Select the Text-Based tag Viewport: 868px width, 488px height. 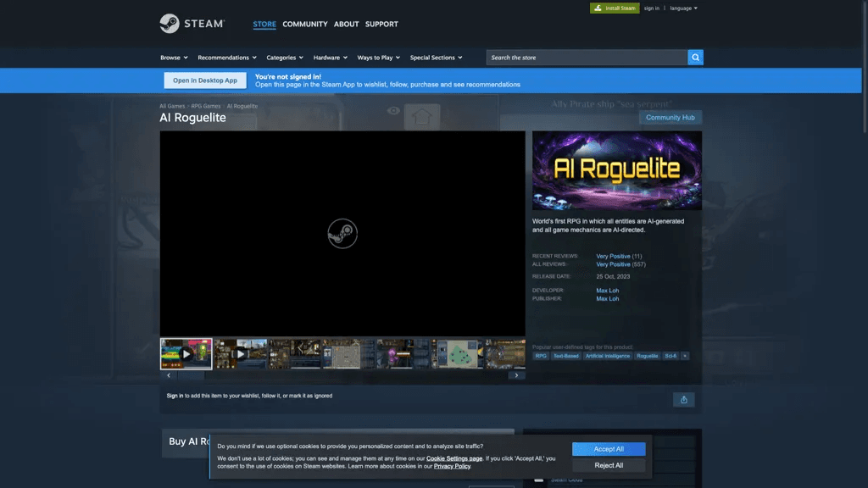pyautogui.click(x=565, y=356)
